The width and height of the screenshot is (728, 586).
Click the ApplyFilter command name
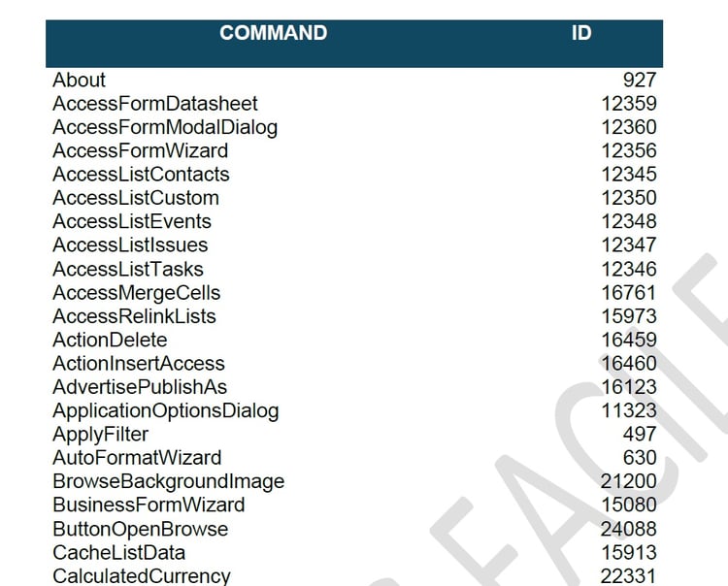tap(100, 435)
